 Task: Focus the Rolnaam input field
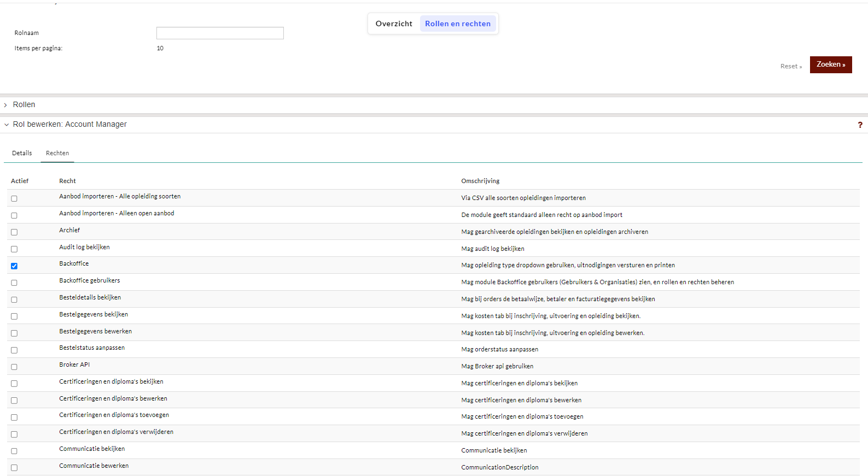pos(220,33)
